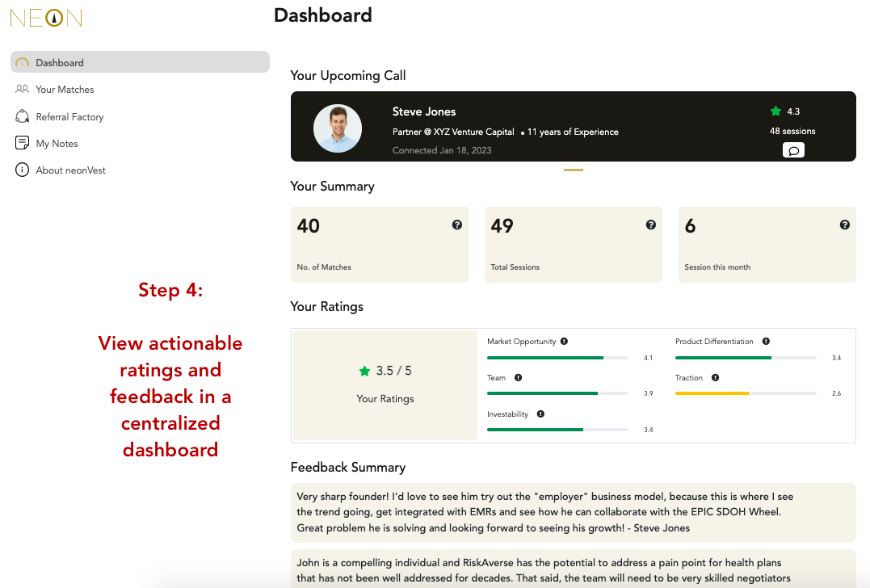This screenshot has height=588, width=870.
Task: Click the Dashboard page title
Action: click(323, 15)
